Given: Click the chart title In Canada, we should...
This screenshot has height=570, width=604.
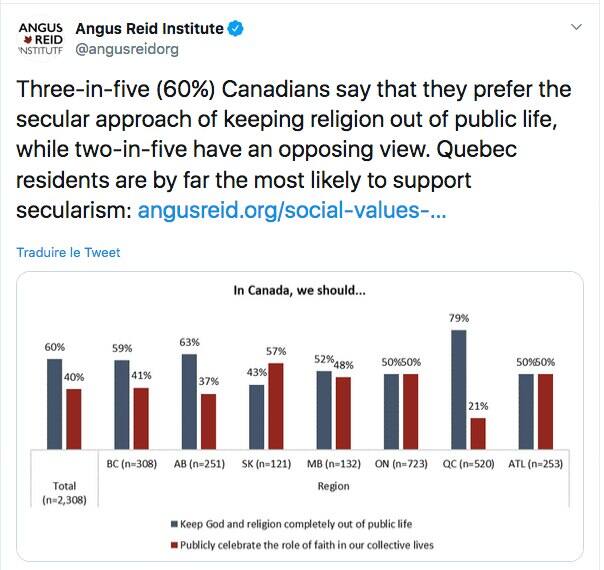Looking at the screenshot, I should pyautogui.click(x=300, y=291).
